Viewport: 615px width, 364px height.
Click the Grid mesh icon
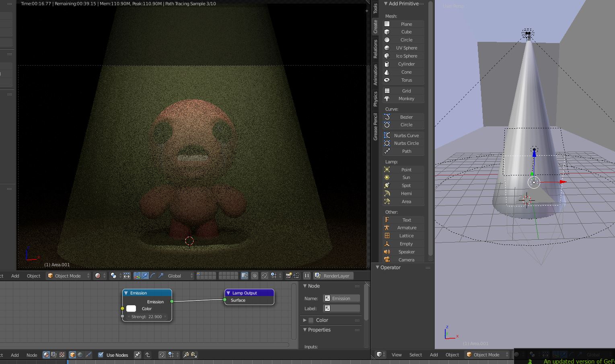(387, 91)
